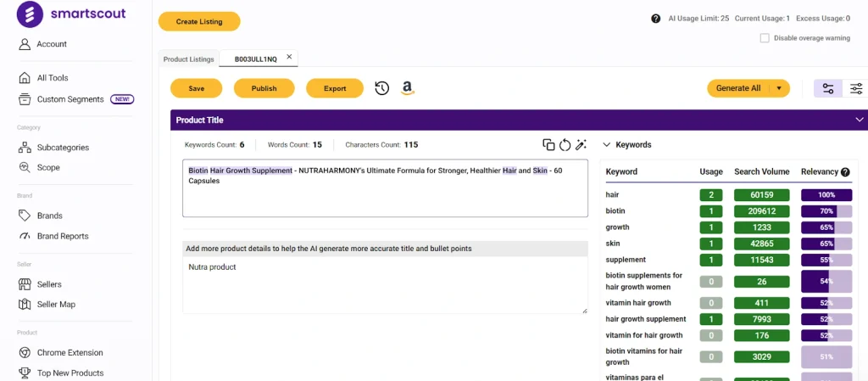868x381 pixels.
Task: Select 'biotin vitamins for hair growth' keyword
Action: click(x=644, y=356)
